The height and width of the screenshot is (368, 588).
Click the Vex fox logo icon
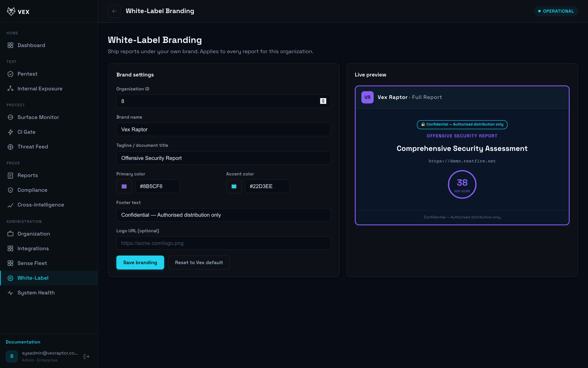tap(11, 11)
